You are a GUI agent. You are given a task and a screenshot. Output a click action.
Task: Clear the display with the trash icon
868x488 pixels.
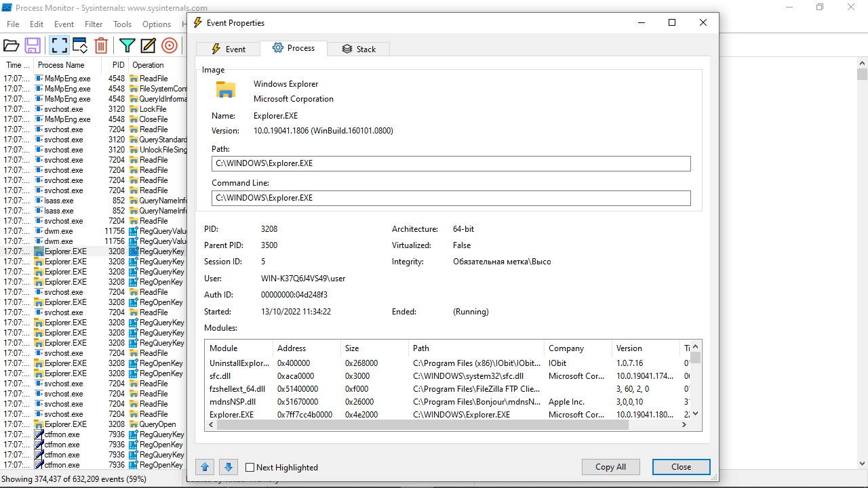[x=101, y=45]
